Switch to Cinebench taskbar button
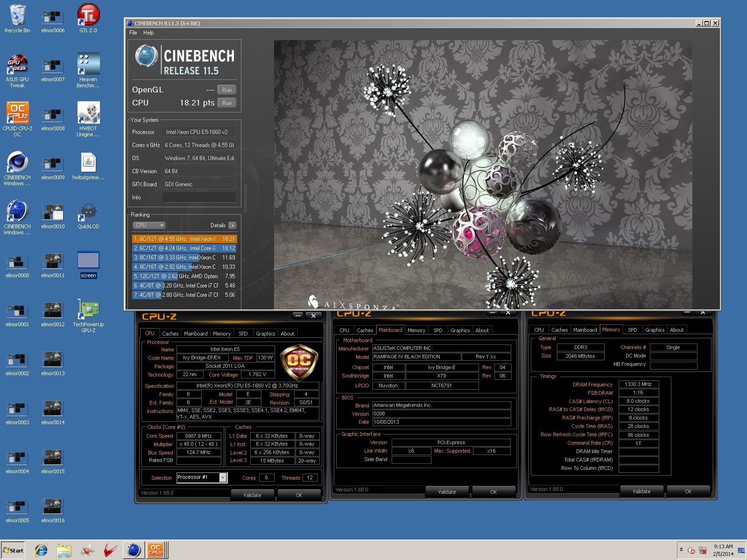This screenshot has width=747, height=560. pos(134,551)
